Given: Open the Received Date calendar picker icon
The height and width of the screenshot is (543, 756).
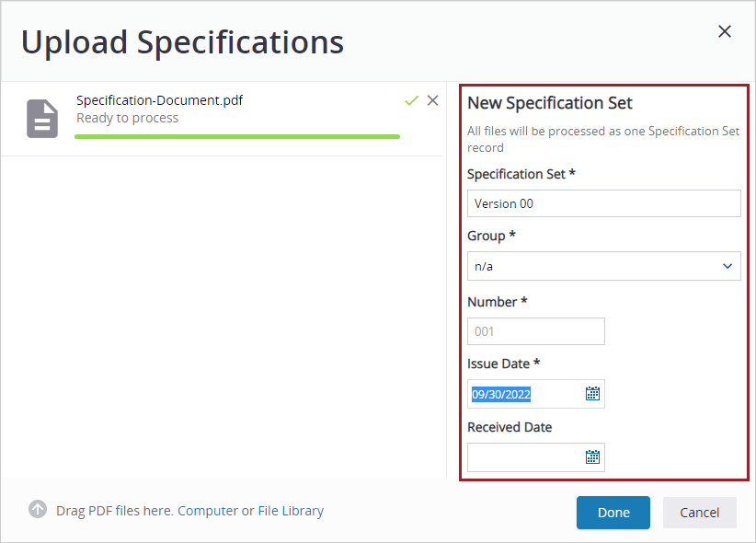Looking at the screenshot, I should (595, 456).
